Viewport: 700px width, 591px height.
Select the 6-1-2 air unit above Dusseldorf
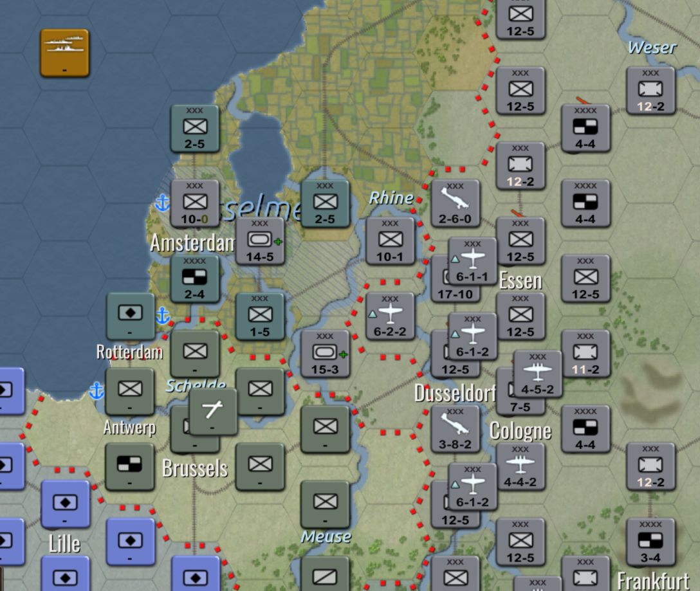tap(472, 336)
